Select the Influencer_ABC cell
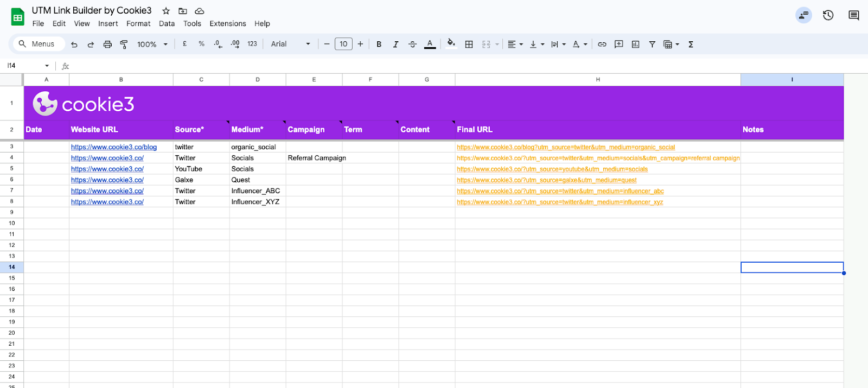 [258, 190]
